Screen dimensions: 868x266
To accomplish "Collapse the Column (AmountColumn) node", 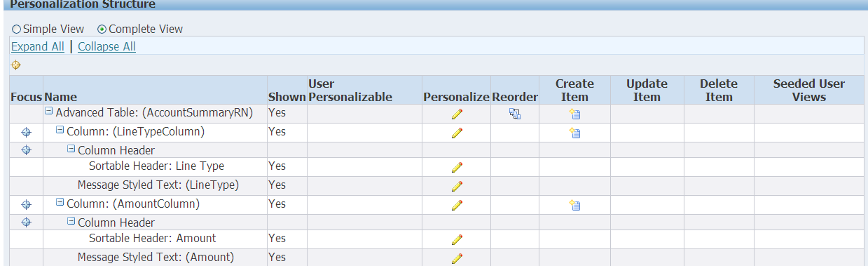I will [60, 204].
